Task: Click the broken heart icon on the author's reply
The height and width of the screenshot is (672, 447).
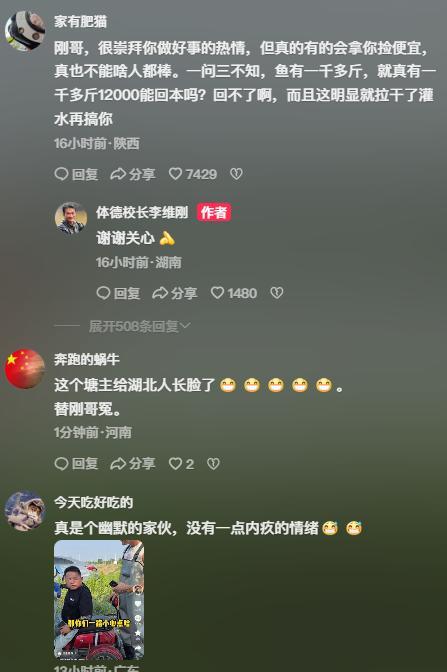Action: click(277, 293)
